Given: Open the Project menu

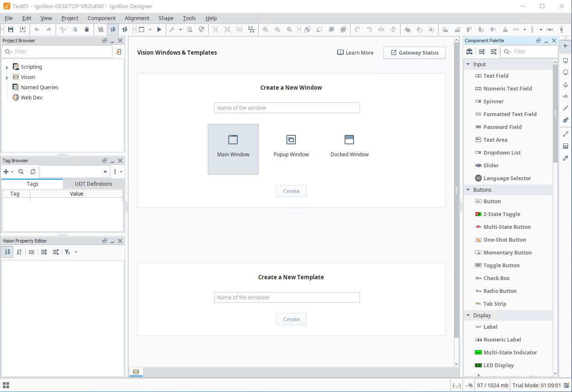Looking at the screenshot, I should pos(70,18).
